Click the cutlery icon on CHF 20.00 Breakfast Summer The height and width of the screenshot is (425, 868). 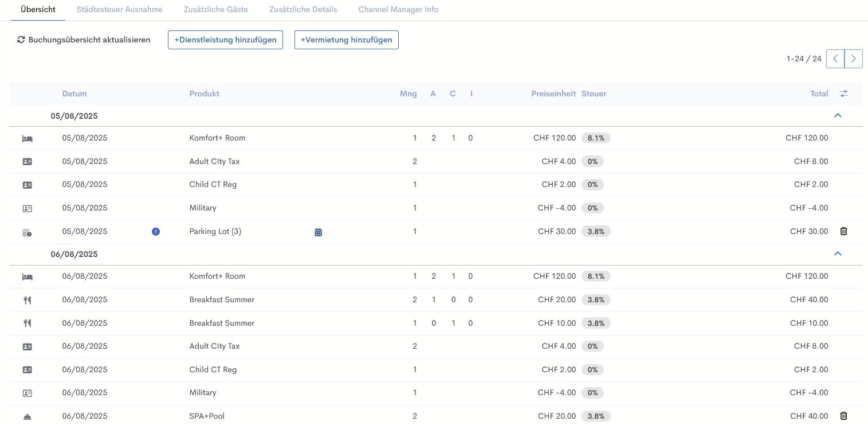[x=27, y=300]
